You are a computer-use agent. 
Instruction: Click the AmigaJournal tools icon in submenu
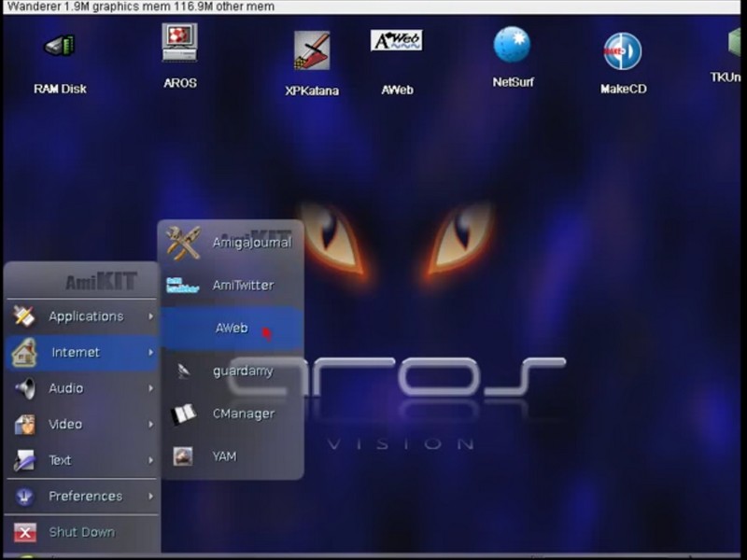coord(183,243)
